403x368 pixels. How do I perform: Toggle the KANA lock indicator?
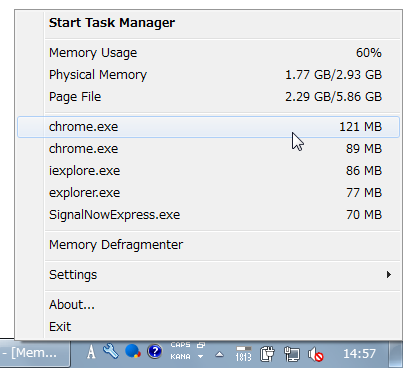(180, 357)
